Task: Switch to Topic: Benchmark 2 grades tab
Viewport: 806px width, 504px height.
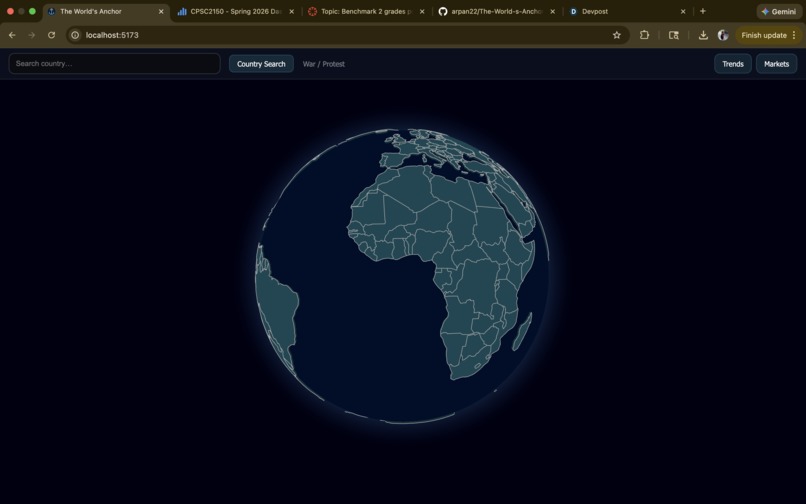Action: [366, 11]
